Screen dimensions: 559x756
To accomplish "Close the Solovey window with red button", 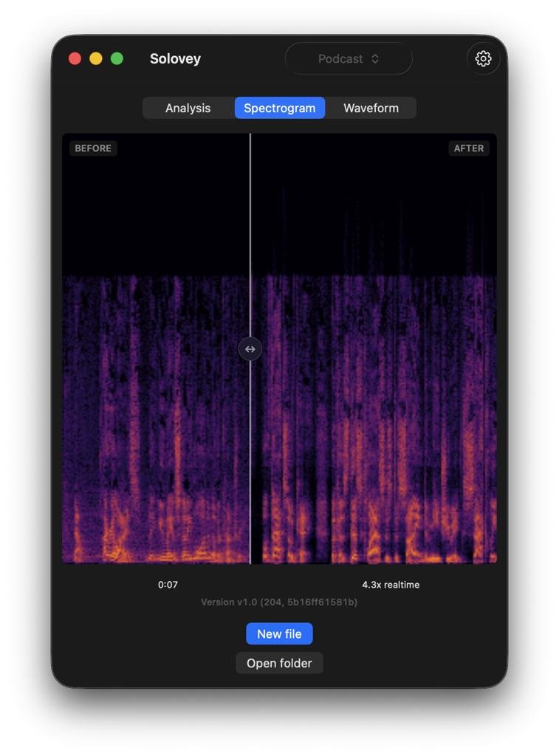I will click(x=75, y=59).
